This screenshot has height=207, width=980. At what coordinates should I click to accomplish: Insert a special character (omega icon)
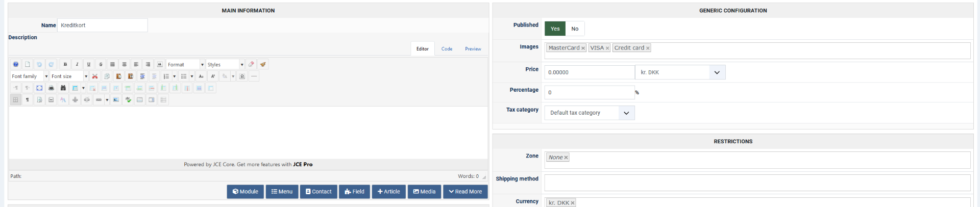click(242, 76)
